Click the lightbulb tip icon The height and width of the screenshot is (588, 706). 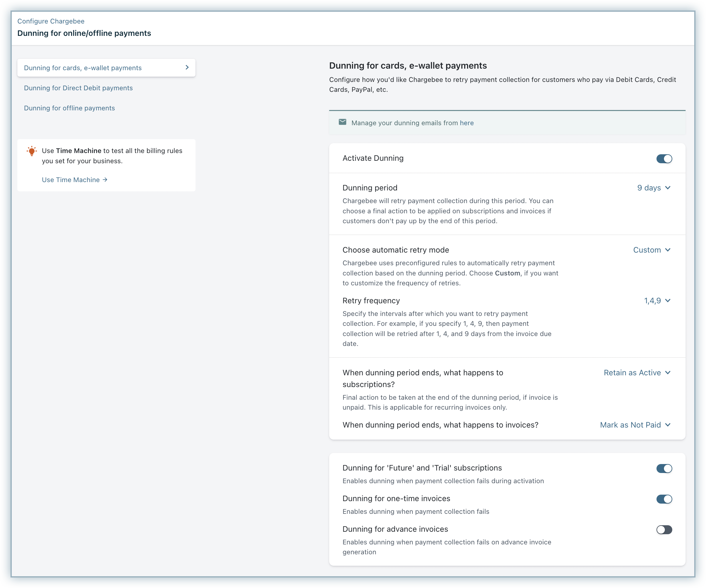(32, 151)
